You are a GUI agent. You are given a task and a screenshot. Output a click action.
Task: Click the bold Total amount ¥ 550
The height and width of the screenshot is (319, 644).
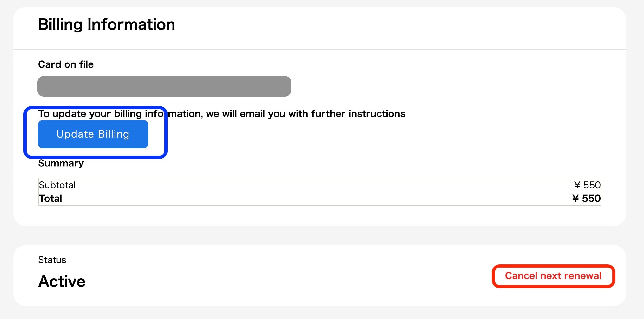point(586,199)
